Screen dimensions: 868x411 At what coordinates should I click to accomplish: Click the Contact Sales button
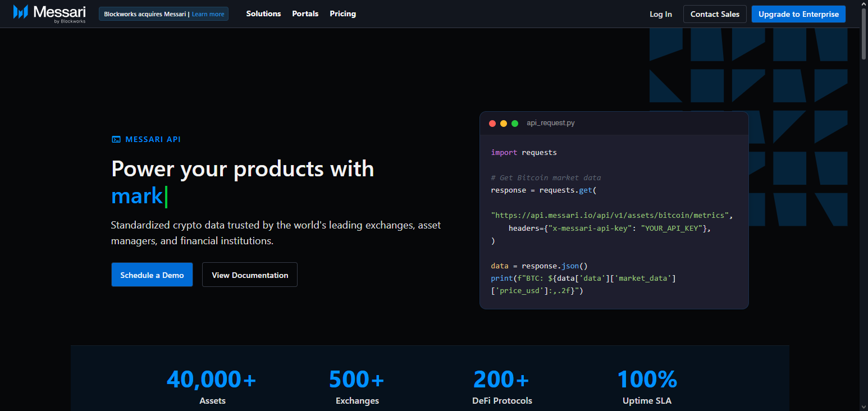click(x=715, y=14)
